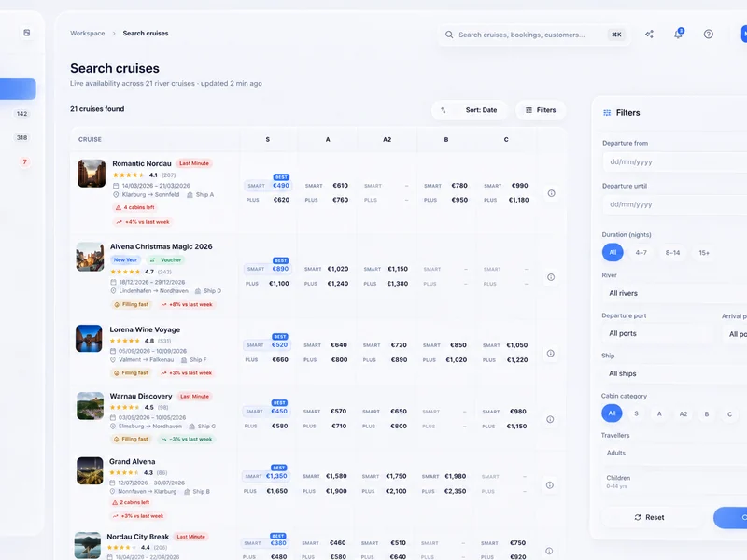Select cabin category B in filters
Screen dimensions: 747x560
707,413
